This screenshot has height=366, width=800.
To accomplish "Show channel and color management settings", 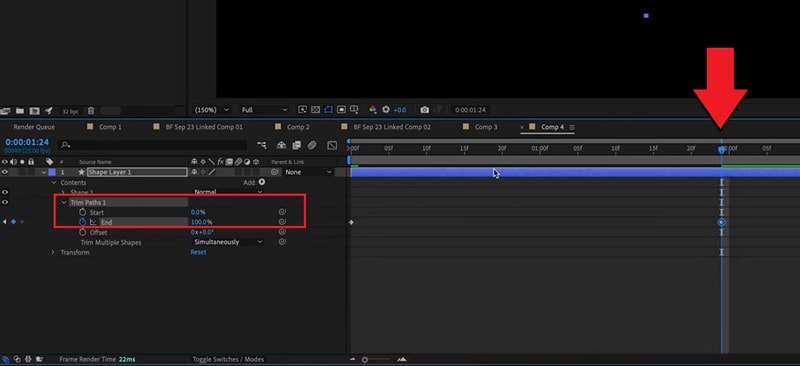I will pyautogui.click(x=373, y=109).
